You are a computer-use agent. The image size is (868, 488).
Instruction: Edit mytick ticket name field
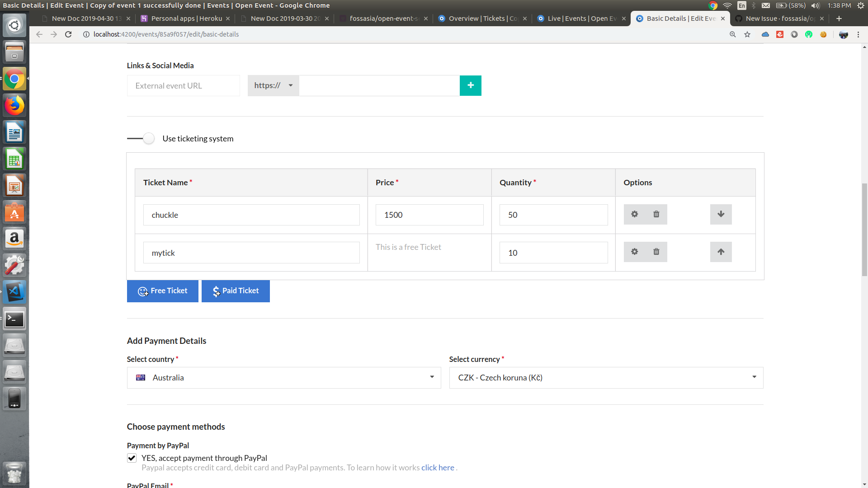pos(251,253)
